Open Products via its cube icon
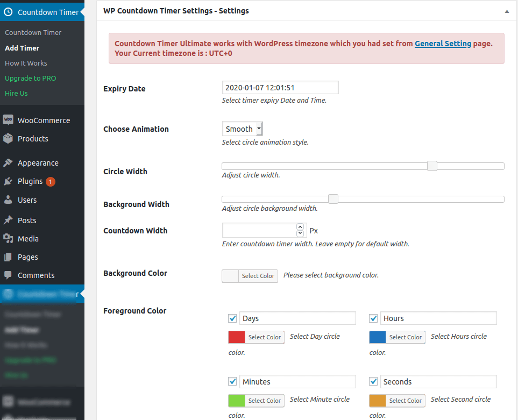This screenshot has width=518, height=420. 8,138
